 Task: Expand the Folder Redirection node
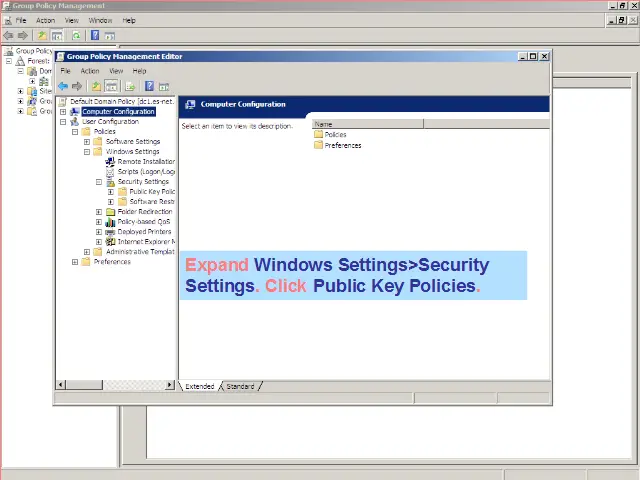click(99, 212)
